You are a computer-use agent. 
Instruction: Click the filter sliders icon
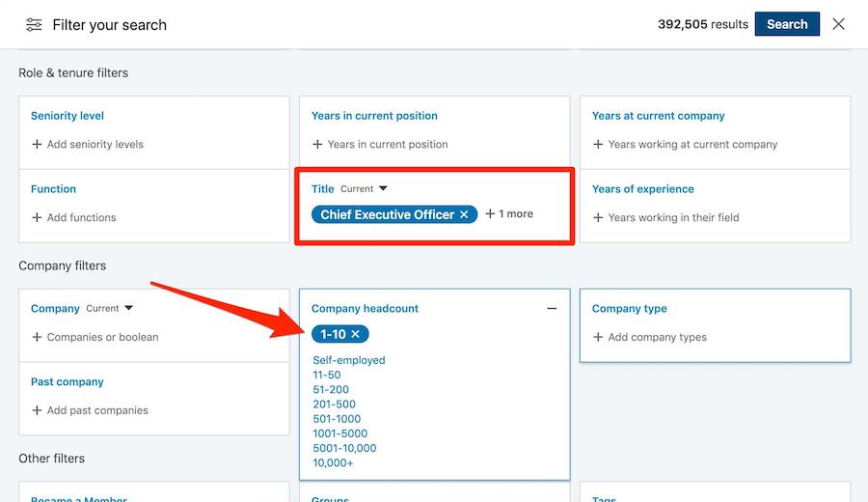34,25
